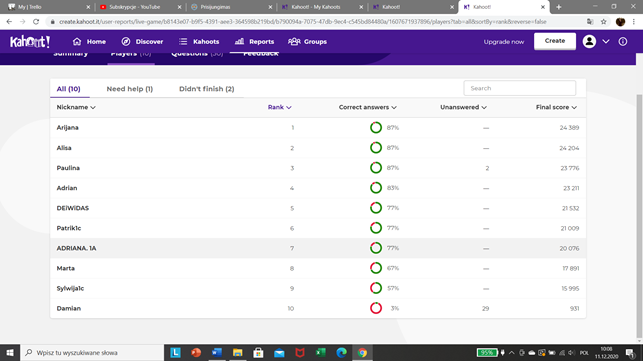Screen dimensions: 643x361
Task: Bookmark this page with star icon
Action: (604, 22)
